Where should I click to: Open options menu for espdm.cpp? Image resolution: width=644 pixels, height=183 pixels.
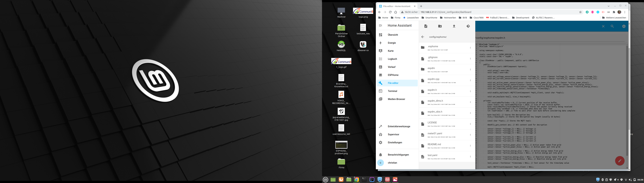(x=470, y=80)
